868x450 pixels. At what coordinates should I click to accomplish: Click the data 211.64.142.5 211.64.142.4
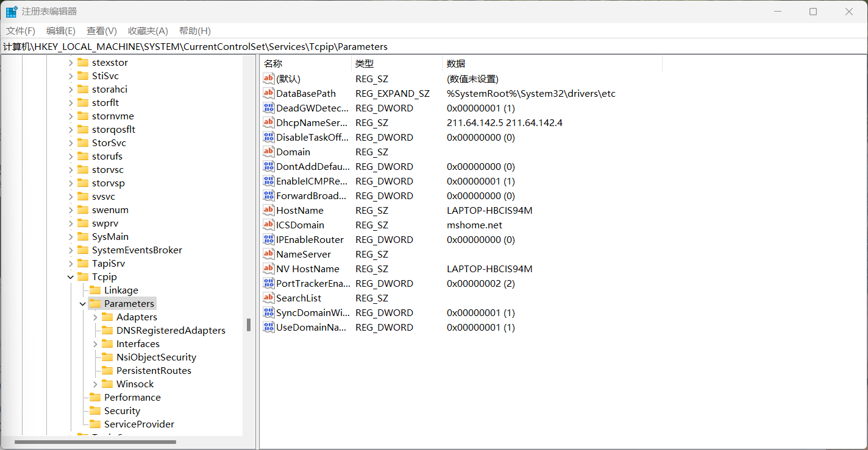(x=505, y=122)
